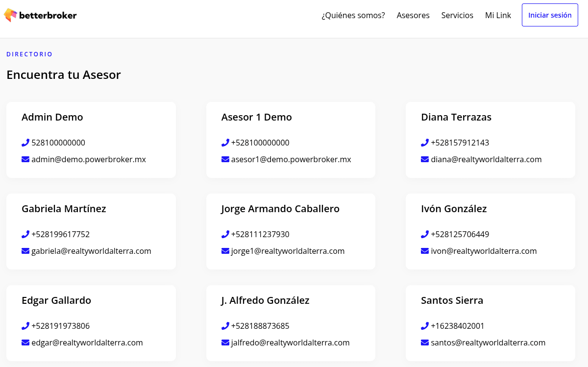
Task: Open the ¿Quiénes somos? menu item
Action: 353,15
